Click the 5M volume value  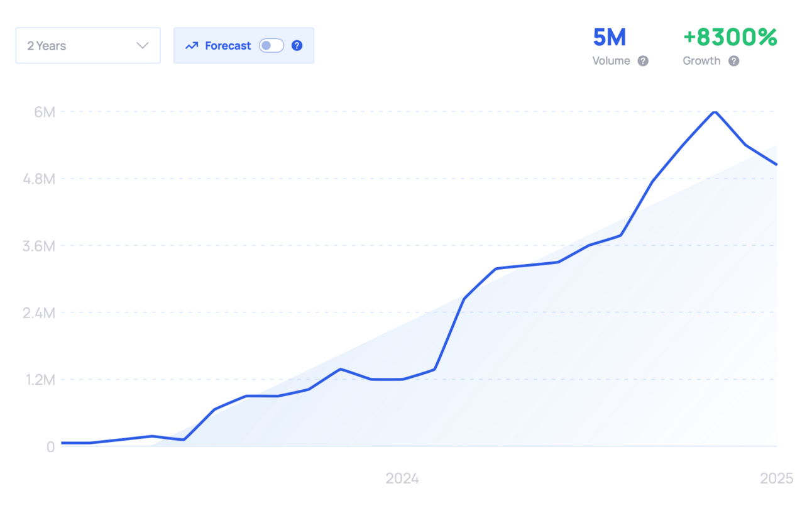pos(609,38)
